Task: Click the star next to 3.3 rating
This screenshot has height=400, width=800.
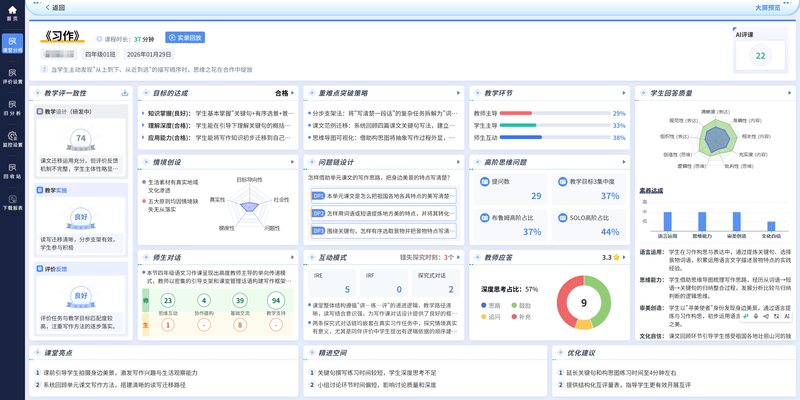Action: (x=616, y=257)
